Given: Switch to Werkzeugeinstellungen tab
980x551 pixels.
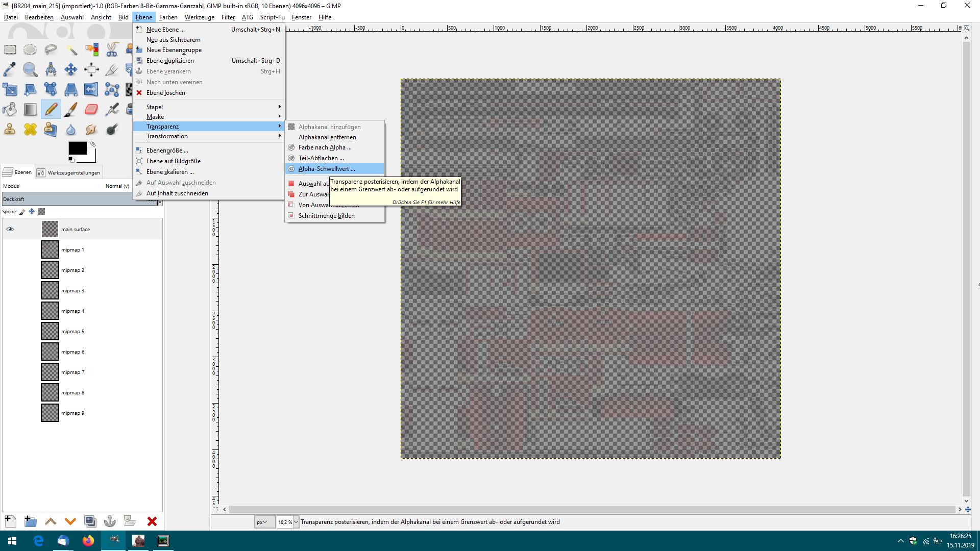Looking at the screenshot, I should click(x=69, y=172).
